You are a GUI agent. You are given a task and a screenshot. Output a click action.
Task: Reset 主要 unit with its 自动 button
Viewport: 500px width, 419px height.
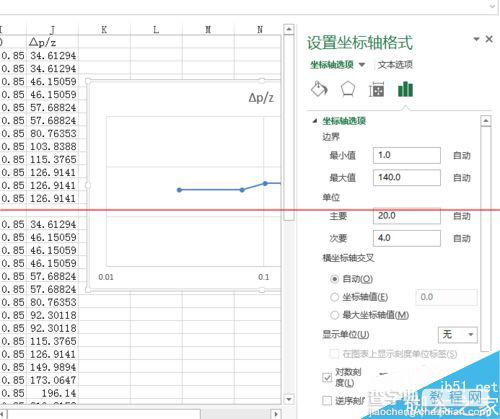pos(462,216)
